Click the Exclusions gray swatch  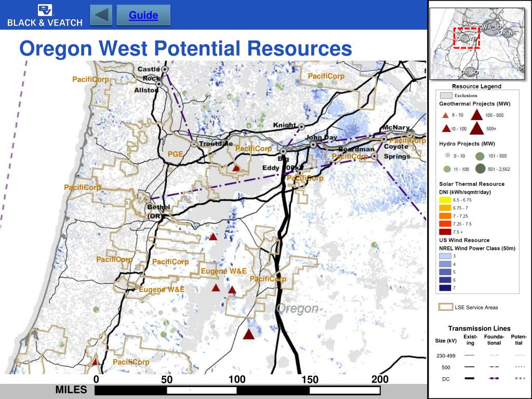[446, 96]
